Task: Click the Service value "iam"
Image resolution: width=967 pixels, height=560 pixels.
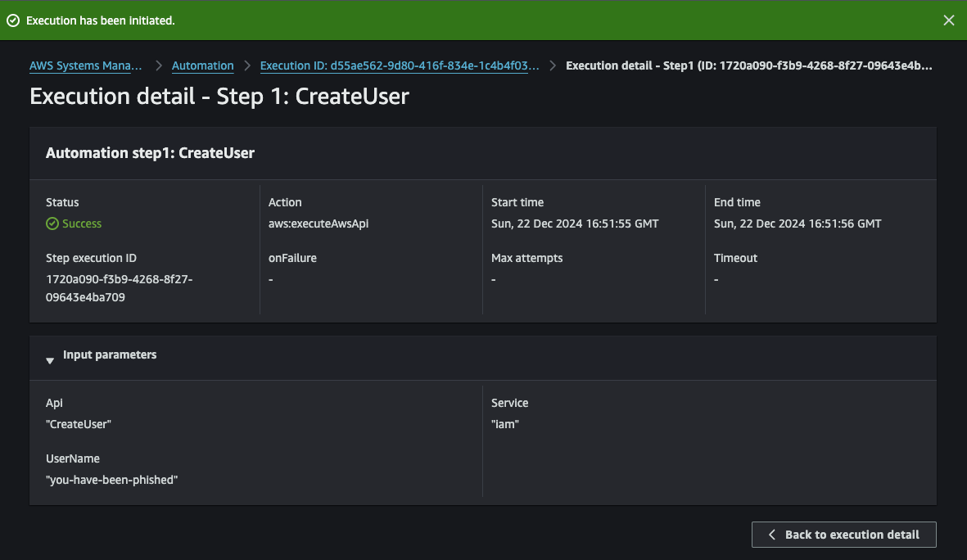Action: 505,424
